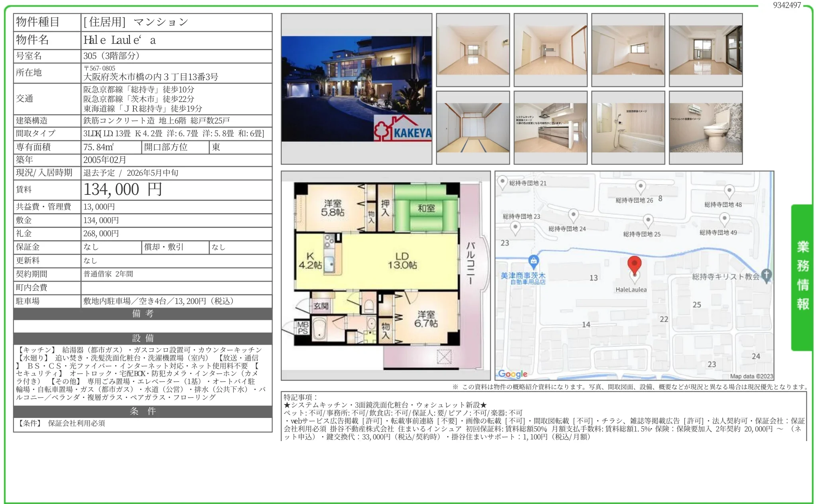Viewport: 819px width, 504px height.
Task: Click the 備考 section header
Action: (x=143, y=314)
